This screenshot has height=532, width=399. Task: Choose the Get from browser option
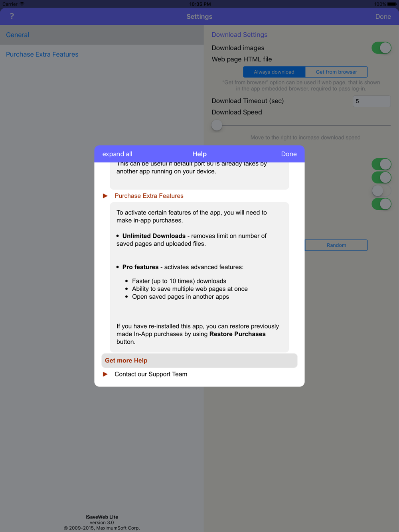pyautogui.click(x=336, y=72)
